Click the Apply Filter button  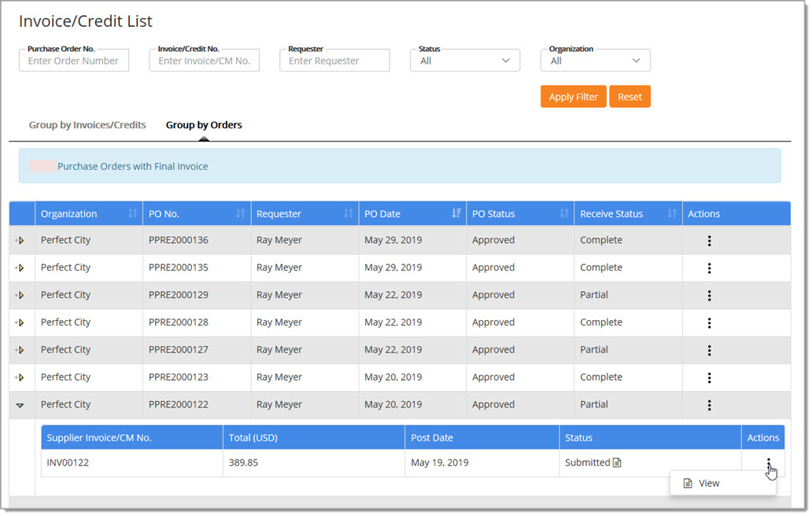(573, 96)
